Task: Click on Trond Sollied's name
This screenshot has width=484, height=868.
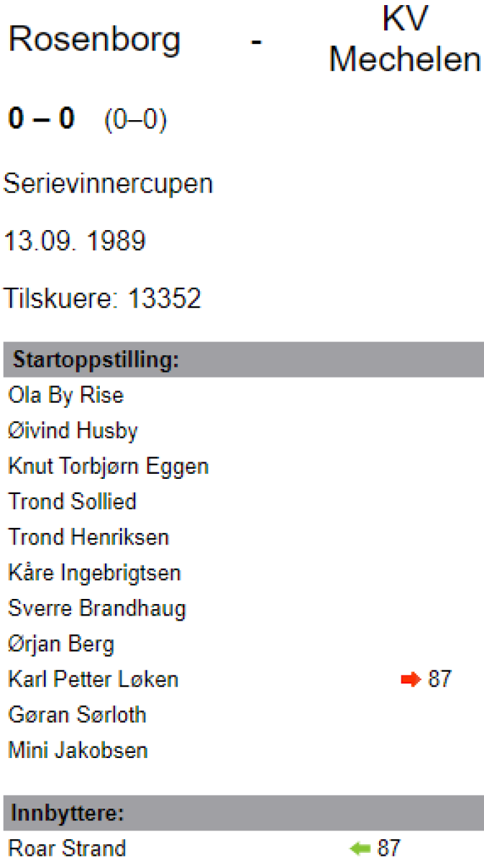Action: click(x=72, y=502)
